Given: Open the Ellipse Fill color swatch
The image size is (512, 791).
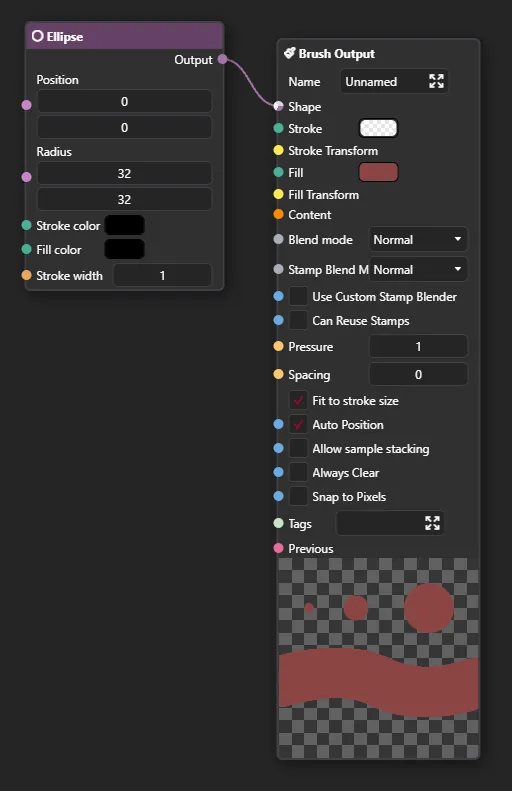Looking at the screenshot, I should tap(125, 249).
